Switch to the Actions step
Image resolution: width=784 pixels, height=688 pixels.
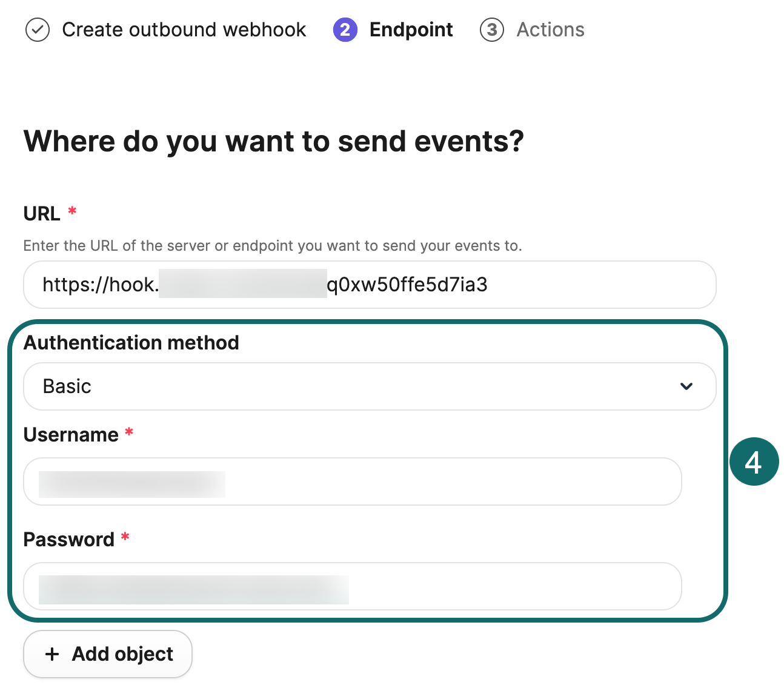[x=550, y=30]
